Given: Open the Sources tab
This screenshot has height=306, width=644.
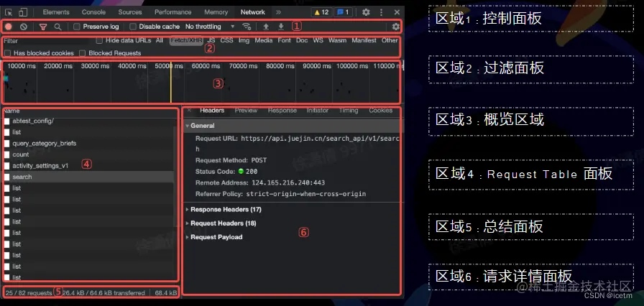Looking at the screenshot, I should (130, 12).
